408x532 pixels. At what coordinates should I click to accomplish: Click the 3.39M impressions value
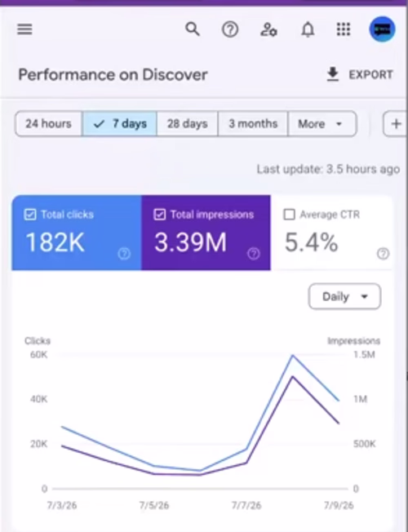tap(190, 242)
